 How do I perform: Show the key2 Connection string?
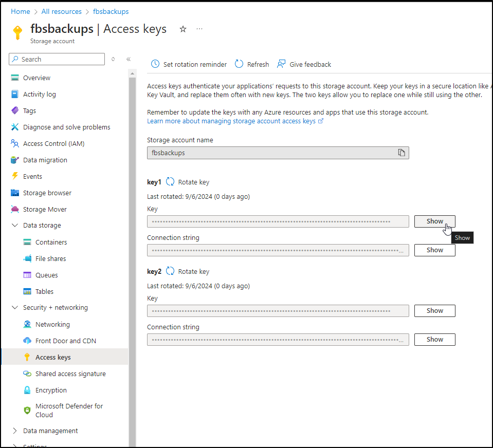tap(434, 340)
